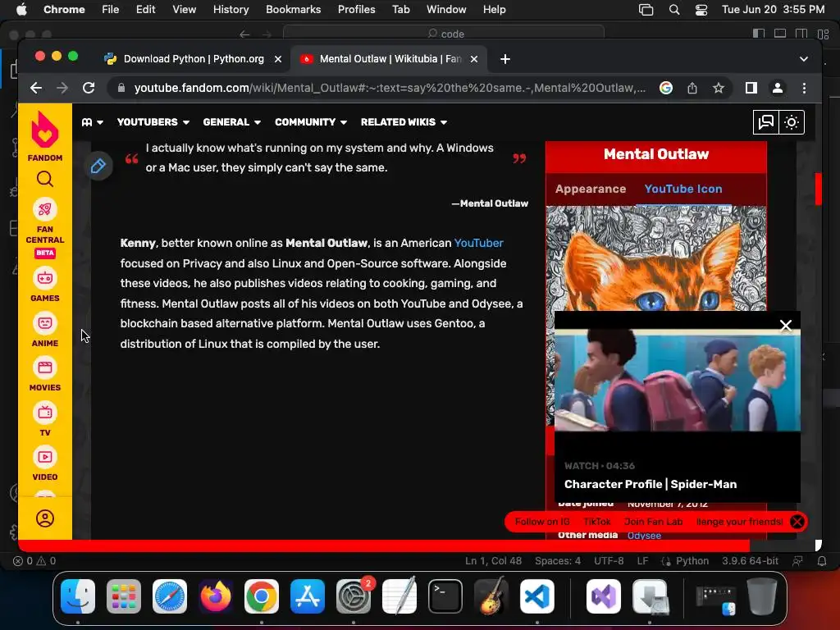Click TikTok link in red banner

pyautogui.click(x=597, y=521)
